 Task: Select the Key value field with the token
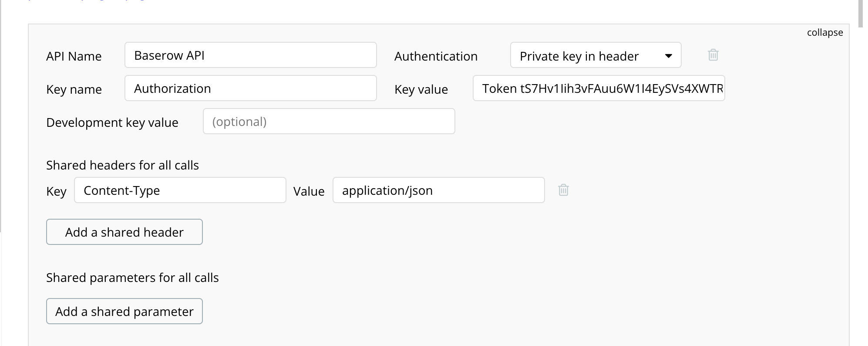click(x=599, y=88)
